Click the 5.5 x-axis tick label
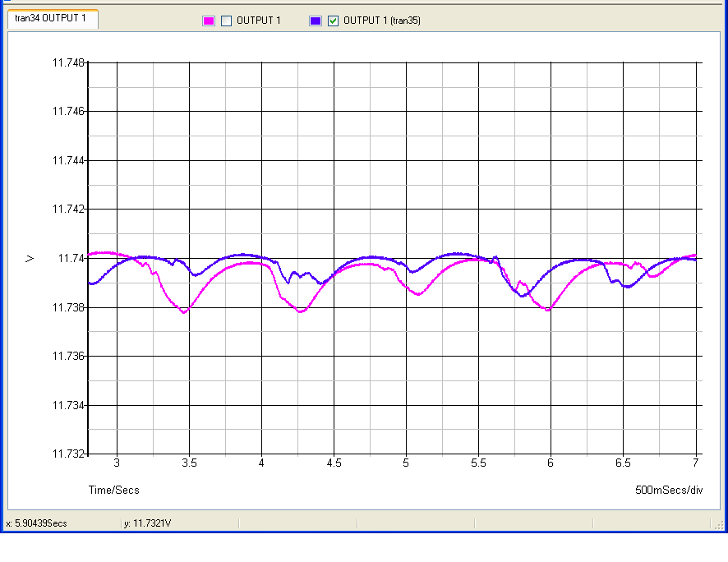The image size is (728, 562). [478, 463]
